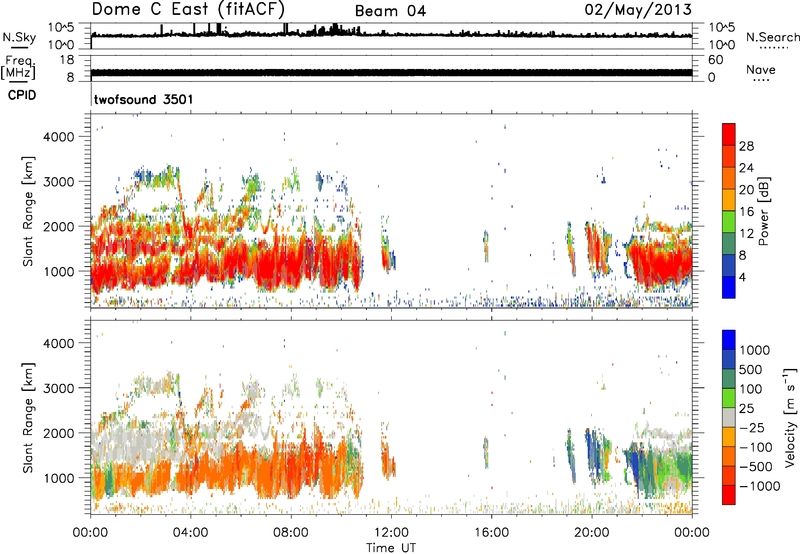Click the "60" tick on the Nave axis
The image size is (800, 554).
[x=715, y=59]
